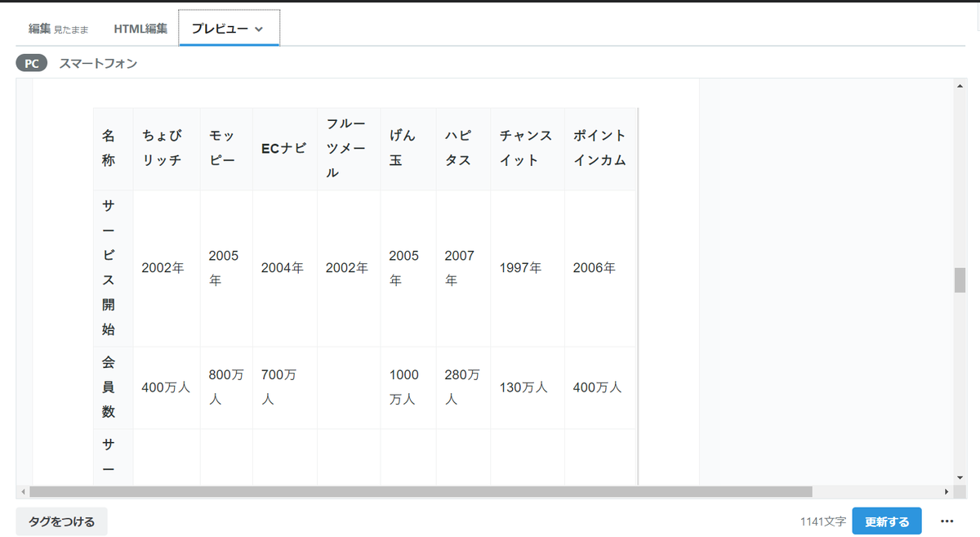Click the 更新する button
980x537 pixels.
coord(887,521)
